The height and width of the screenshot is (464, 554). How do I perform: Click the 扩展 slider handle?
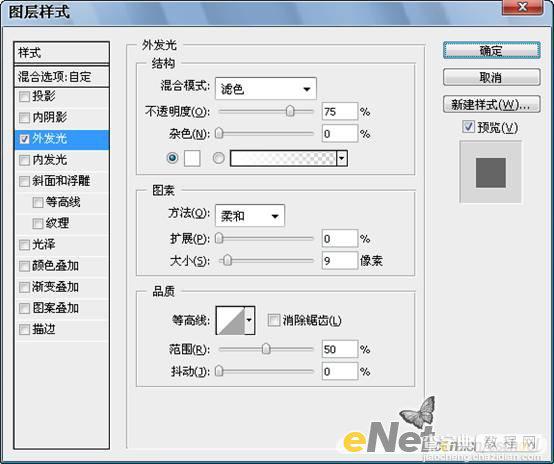[219, 239]
